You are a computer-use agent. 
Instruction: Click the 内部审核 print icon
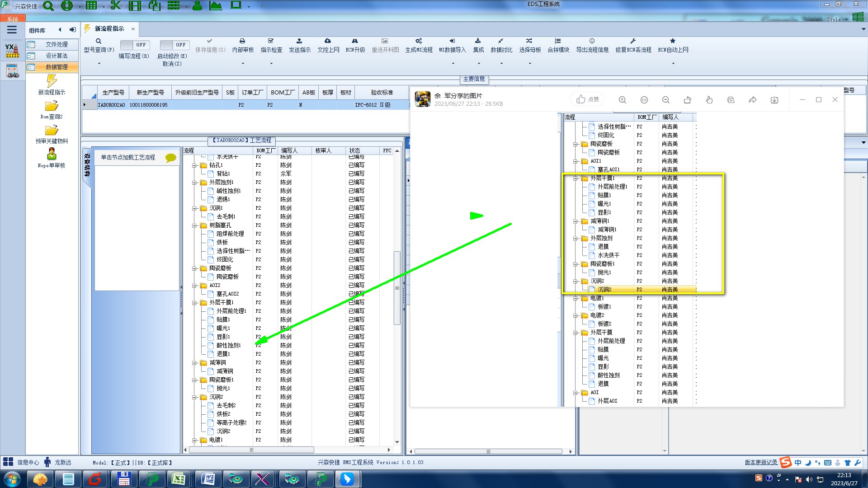[242, 41]
